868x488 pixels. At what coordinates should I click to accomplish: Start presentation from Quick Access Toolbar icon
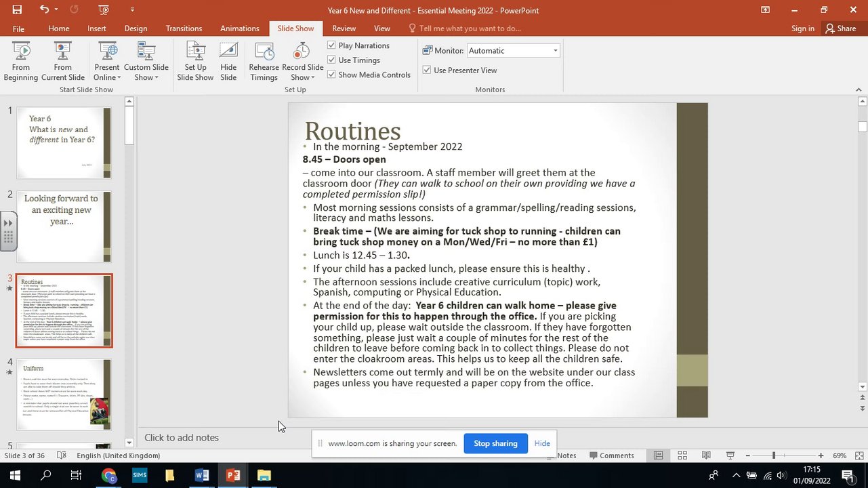(103, 9)
